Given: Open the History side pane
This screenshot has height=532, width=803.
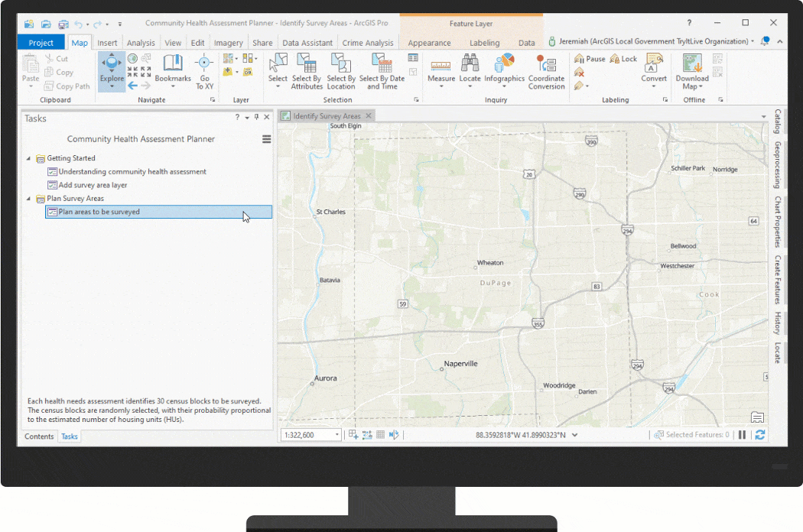Looking at the screenshot, I should pyautogui.click(x=778, y=323).
